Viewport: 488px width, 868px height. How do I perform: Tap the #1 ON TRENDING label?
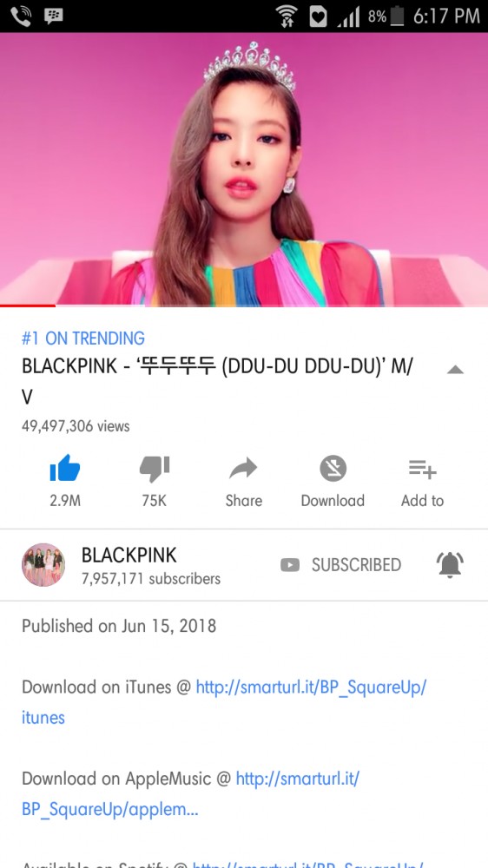coord(83,338)
